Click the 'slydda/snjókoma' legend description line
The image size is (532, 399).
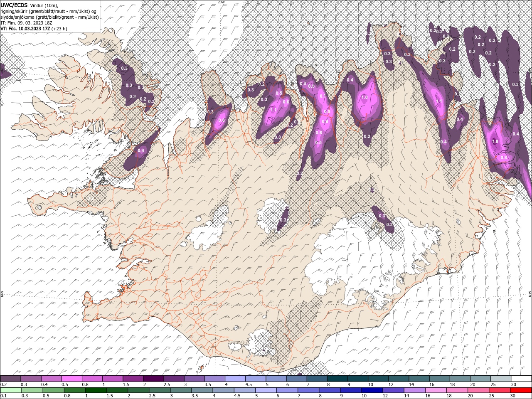50,17
